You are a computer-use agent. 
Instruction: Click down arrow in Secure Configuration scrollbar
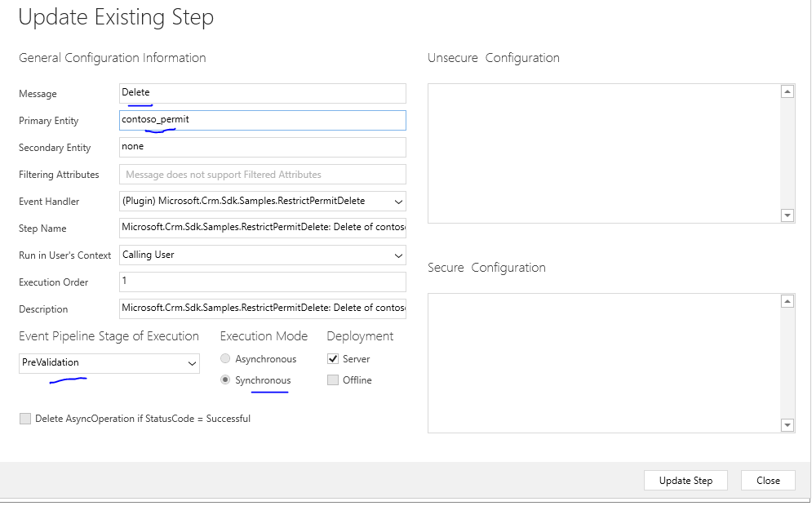pyautogui.click(x=788, y=425)
